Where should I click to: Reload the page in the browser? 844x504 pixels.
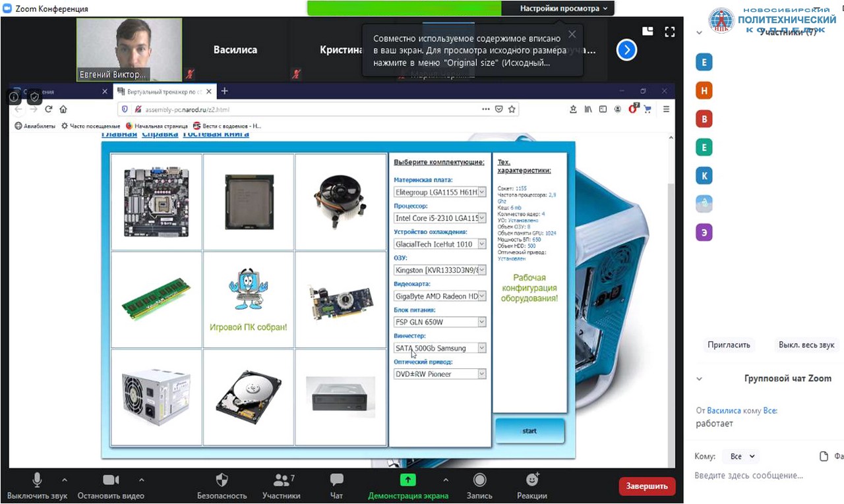point(48,109)
